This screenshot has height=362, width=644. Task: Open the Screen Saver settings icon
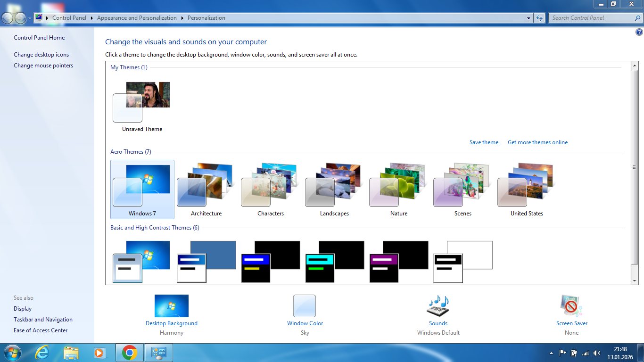pos(572,306)
